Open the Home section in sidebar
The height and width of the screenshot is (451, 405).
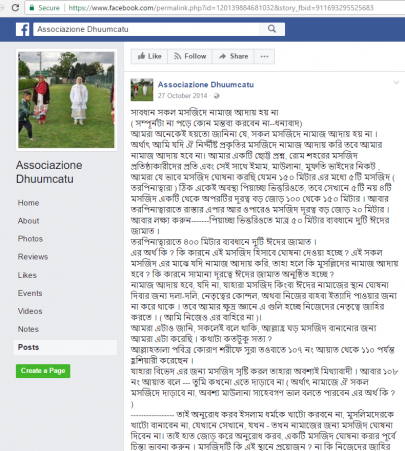(x=28, y=203)
